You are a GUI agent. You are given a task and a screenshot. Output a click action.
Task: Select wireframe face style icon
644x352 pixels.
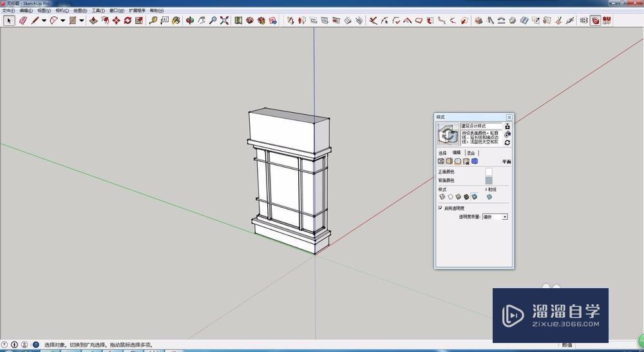pyautogui.click(x=442, y=197)
